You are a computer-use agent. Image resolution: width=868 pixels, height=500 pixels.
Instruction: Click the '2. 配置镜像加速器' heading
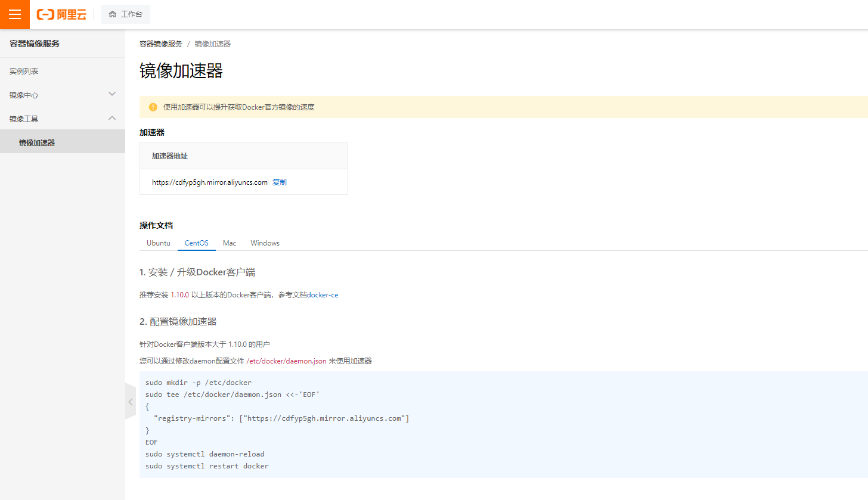tap(178, 321)
